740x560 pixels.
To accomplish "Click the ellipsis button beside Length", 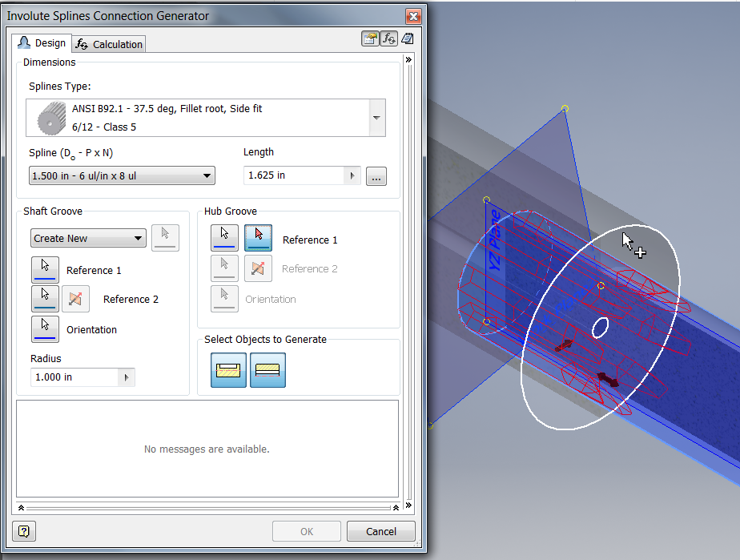I will click(376, 176).
